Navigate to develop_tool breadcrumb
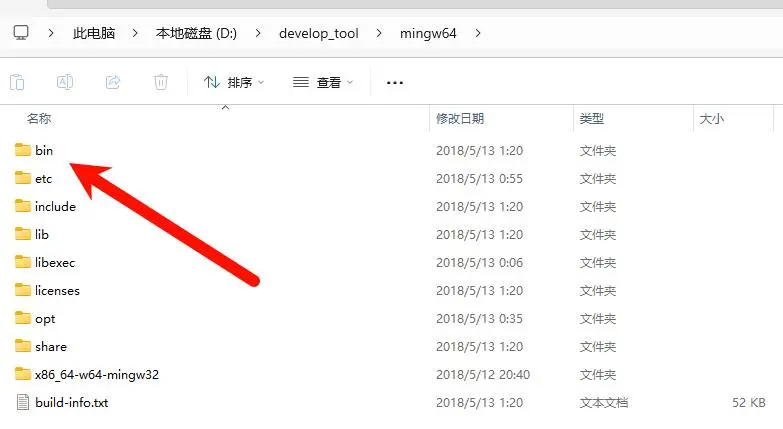This screenshot has height=429, width=783. click(x=319, y=33)
